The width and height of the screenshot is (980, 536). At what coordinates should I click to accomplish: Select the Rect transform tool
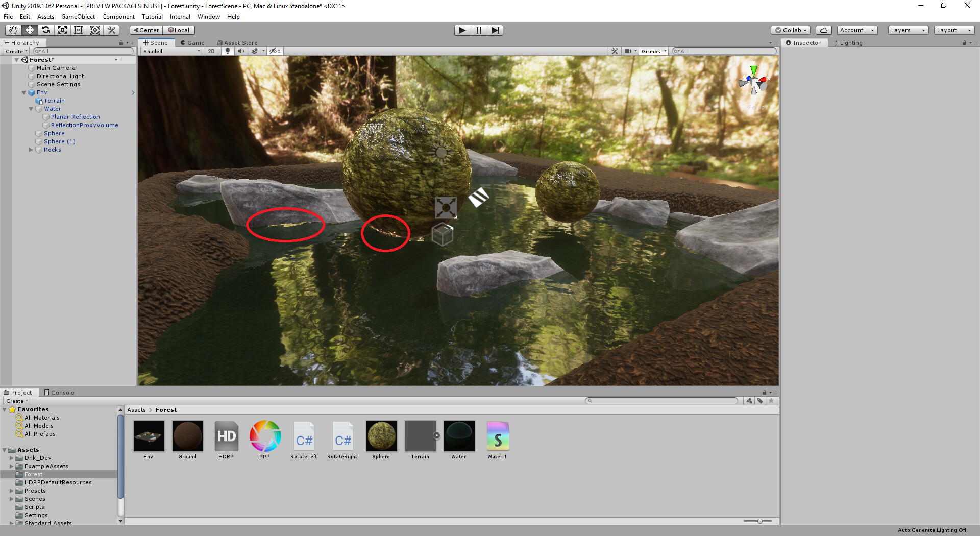[x=79, y=30]
